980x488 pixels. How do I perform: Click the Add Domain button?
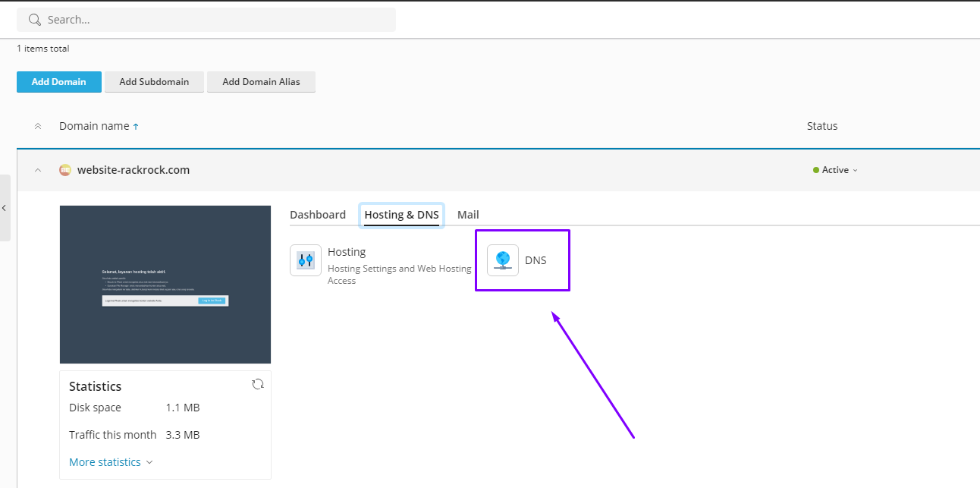click(58, 82)
